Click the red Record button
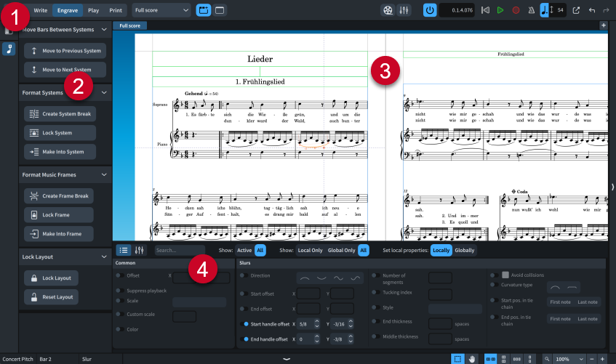This screenshot has height=364, width=616. click(x=516, y=10)
